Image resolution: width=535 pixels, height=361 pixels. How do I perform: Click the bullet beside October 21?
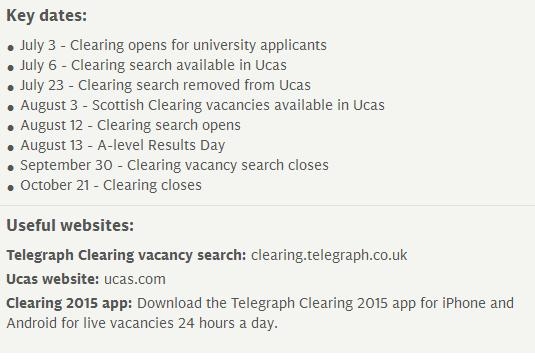coord(11,188)
